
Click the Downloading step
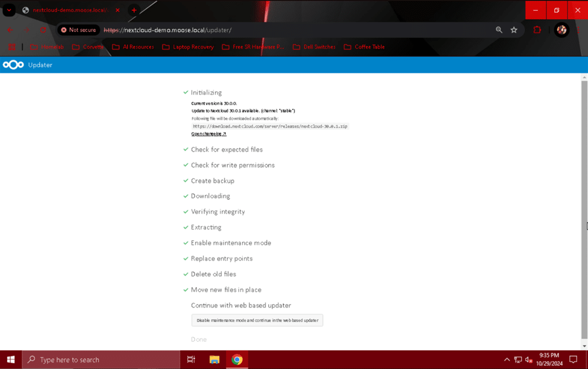click(210, 196)
